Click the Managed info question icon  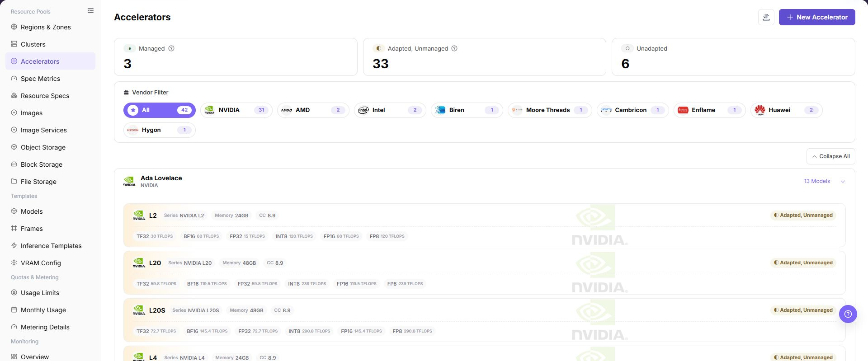click(171, 48)
